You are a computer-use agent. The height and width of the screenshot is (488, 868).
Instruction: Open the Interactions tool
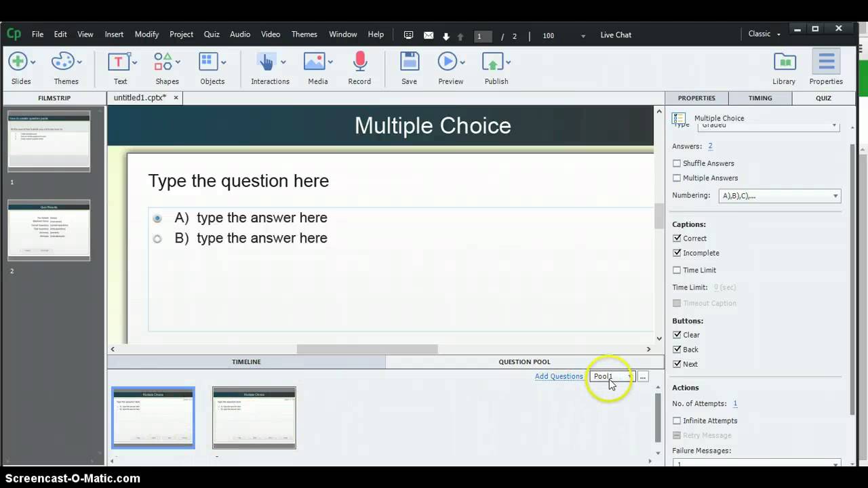coord(266,62)
